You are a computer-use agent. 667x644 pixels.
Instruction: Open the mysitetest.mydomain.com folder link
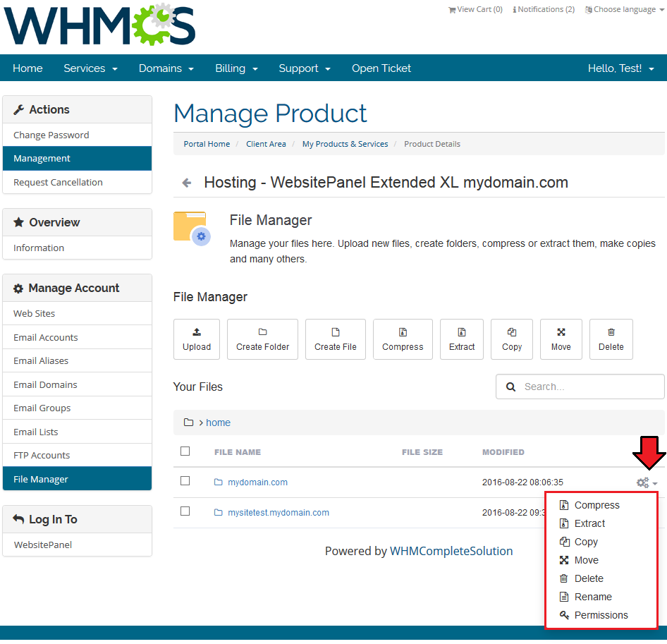pos(279,513)
